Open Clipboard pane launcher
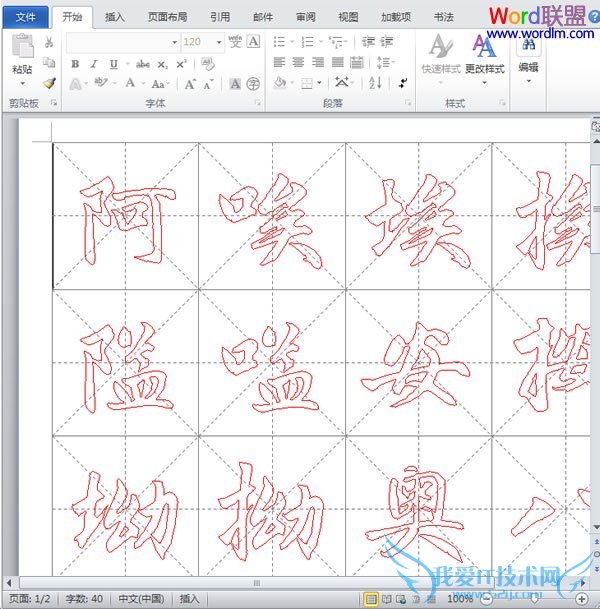Image resolution: width=600 pixels, height=609 pixels. click(x=54, y=103)
